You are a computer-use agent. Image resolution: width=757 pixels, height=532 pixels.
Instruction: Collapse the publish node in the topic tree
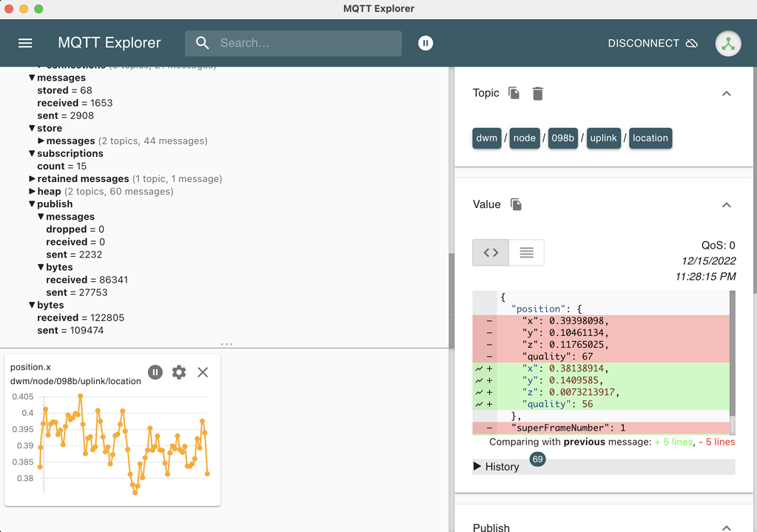31,203
